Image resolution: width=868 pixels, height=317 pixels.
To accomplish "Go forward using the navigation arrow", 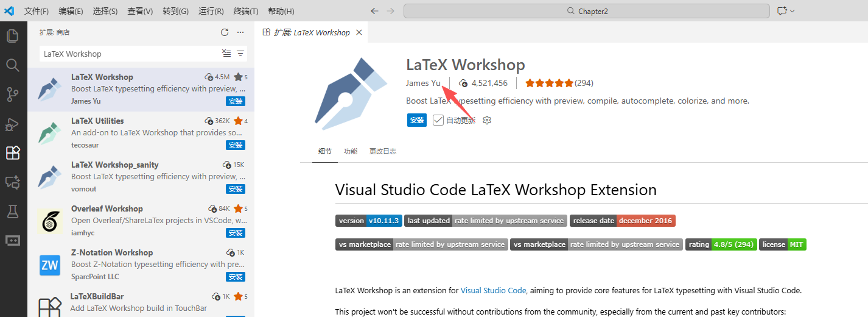I will click(x=391, y=11).
